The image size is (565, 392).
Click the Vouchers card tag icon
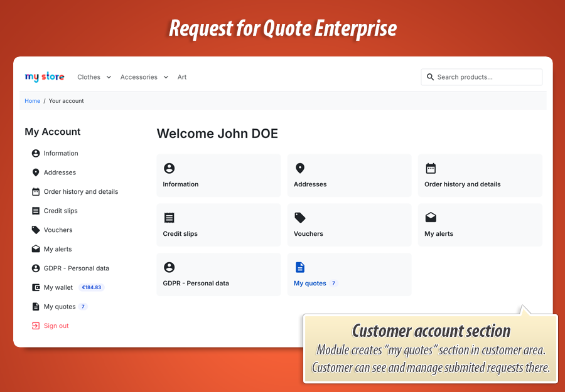point(300,218)
